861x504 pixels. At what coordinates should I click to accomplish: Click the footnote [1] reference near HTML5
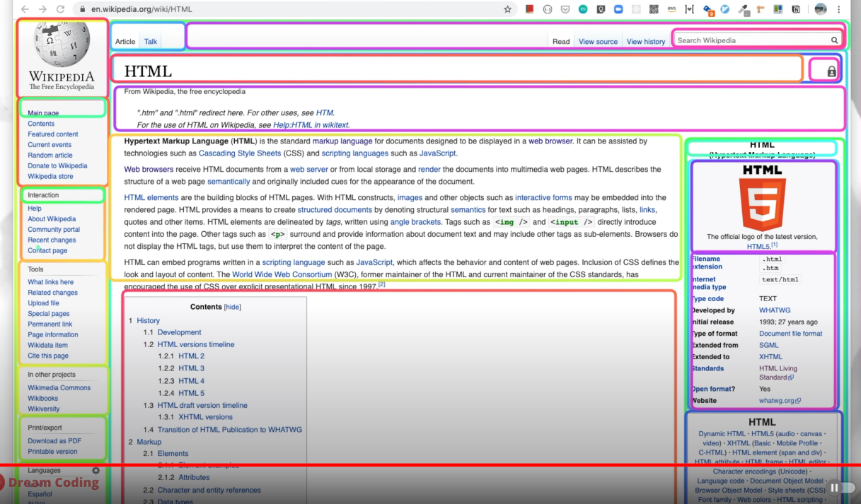[x=774, y=245]
